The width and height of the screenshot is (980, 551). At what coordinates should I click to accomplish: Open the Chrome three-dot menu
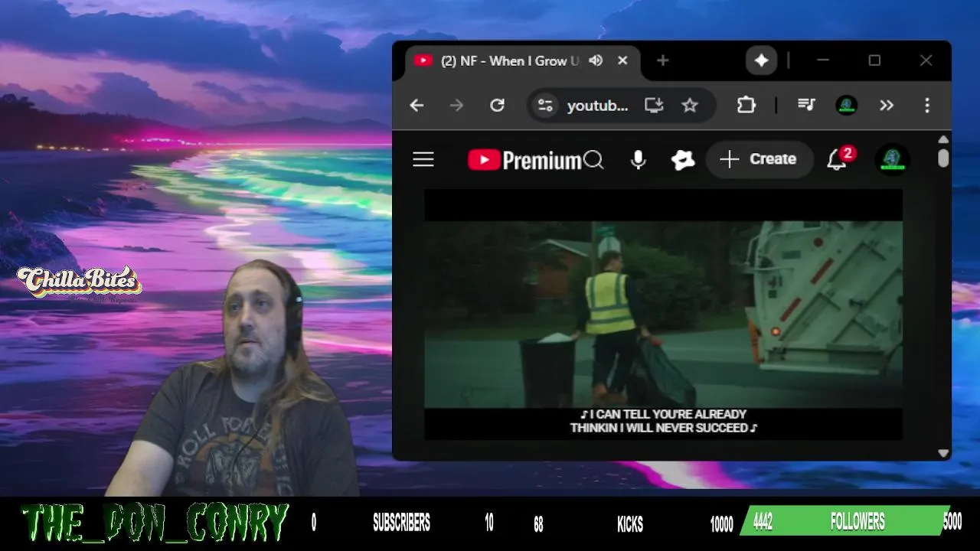pos(927,106)
